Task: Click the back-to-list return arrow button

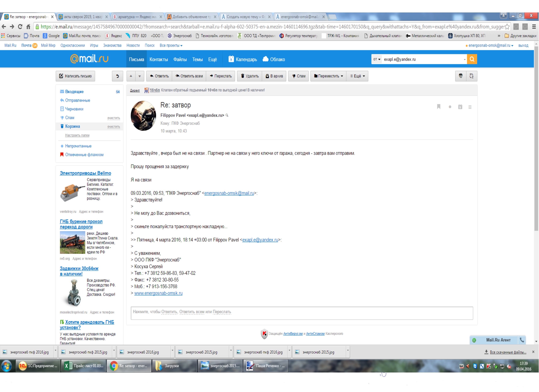Action: coord(117,76)
